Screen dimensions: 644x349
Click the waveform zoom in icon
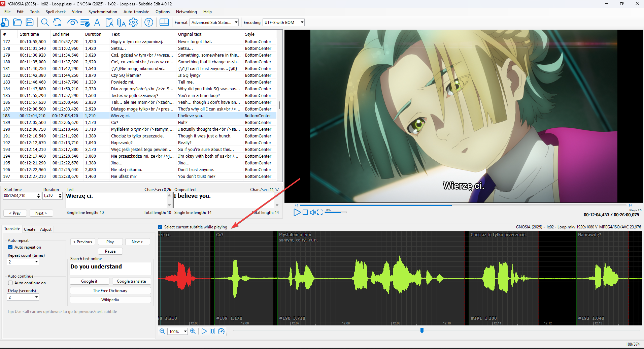(x=193, y=331)
